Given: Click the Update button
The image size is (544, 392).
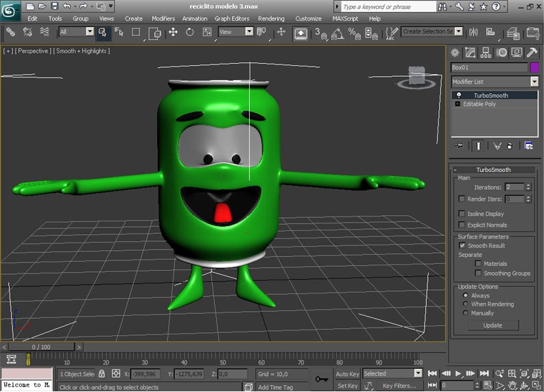Looking at the screenshot, I should pos(493,326).
